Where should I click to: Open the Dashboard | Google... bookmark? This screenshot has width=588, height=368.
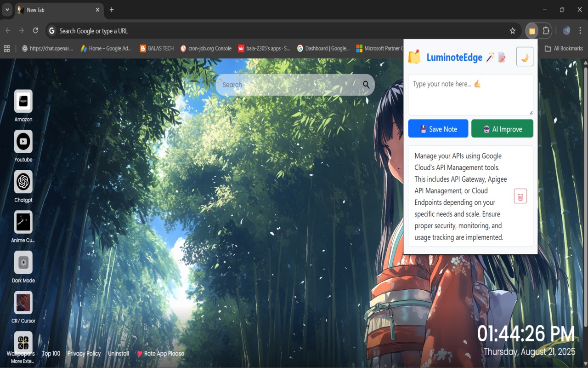(x=323, y=48)
